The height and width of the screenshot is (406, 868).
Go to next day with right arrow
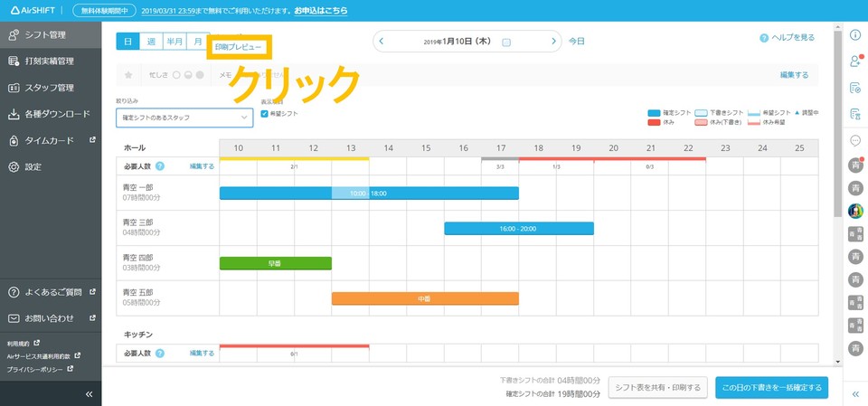coord(553,42)
